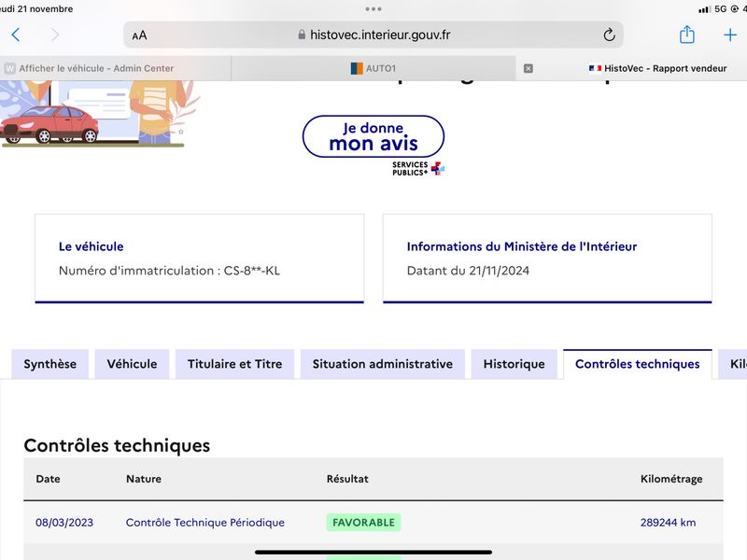This screenshot has height=560, width=747.
Task: Tap the Safari forward arrow
Action: coord(55,35)
